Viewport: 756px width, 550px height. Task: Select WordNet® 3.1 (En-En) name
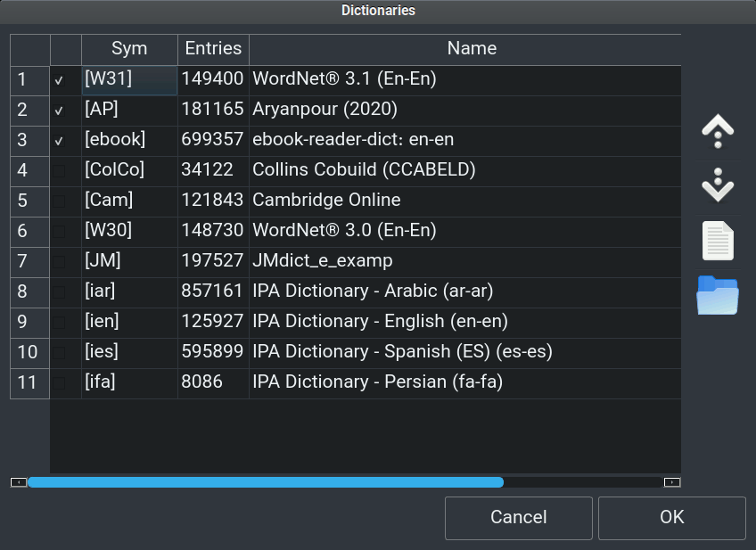465,80
